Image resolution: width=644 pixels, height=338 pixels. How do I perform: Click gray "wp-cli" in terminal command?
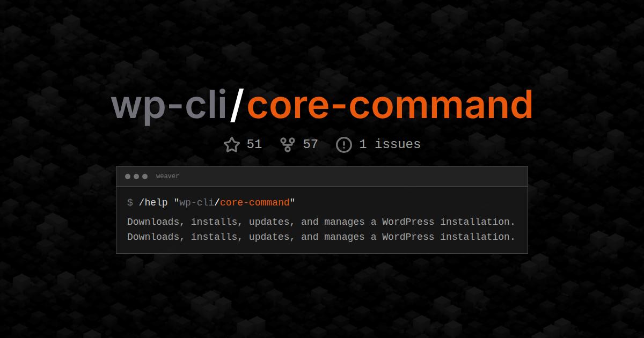point(196,203)
